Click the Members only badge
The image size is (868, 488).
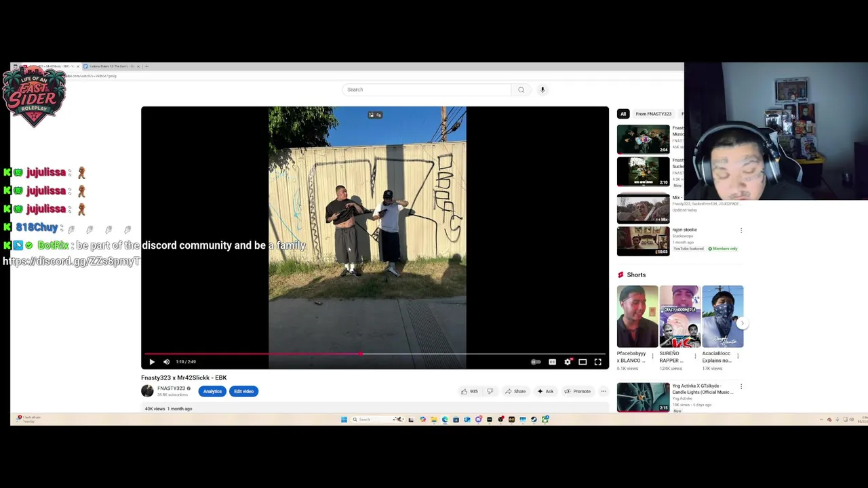[723, 249]
